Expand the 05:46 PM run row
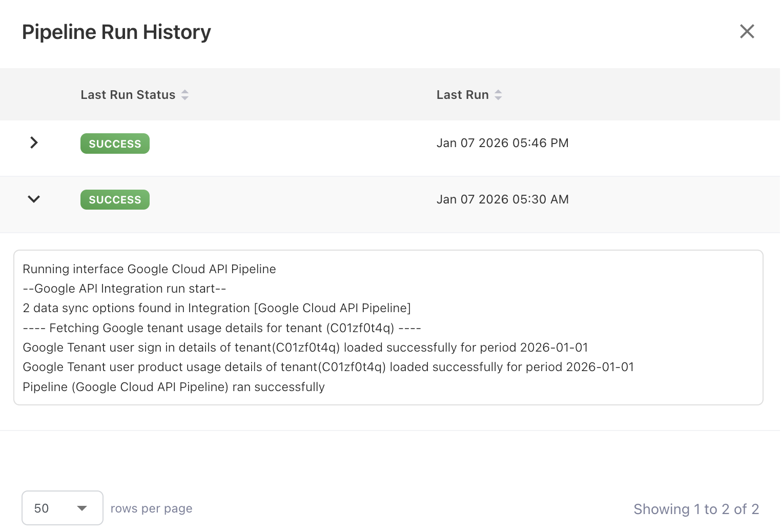 click(x=34, y=142)
